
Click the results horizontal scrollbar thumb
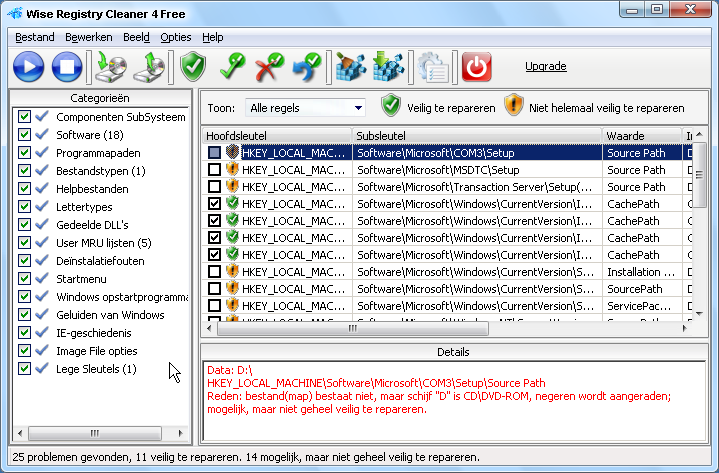tap(353, 328)
